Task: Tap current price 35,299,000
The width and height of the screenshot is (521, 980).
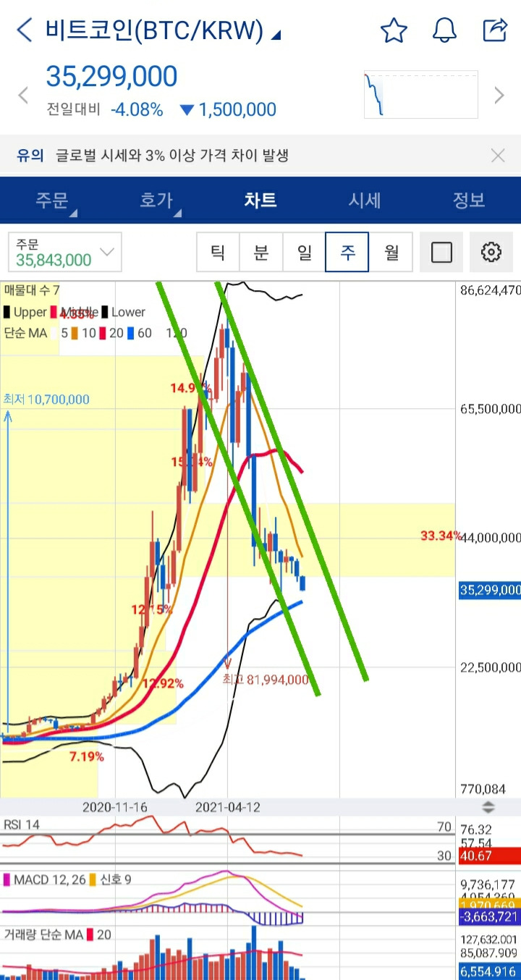Action: point(111,77)
